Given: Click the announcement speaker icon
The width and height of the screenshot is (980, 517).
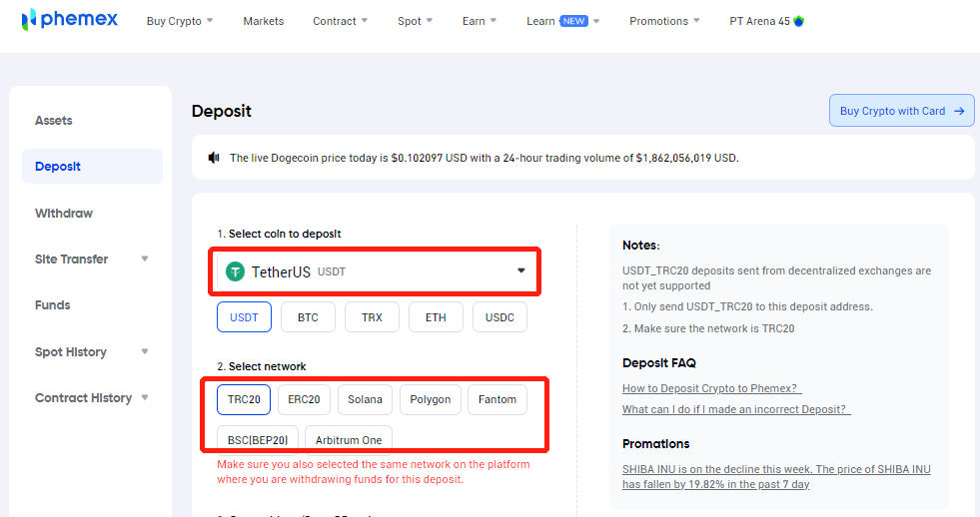Looking at the screenshot, I should tap(214, 158).
